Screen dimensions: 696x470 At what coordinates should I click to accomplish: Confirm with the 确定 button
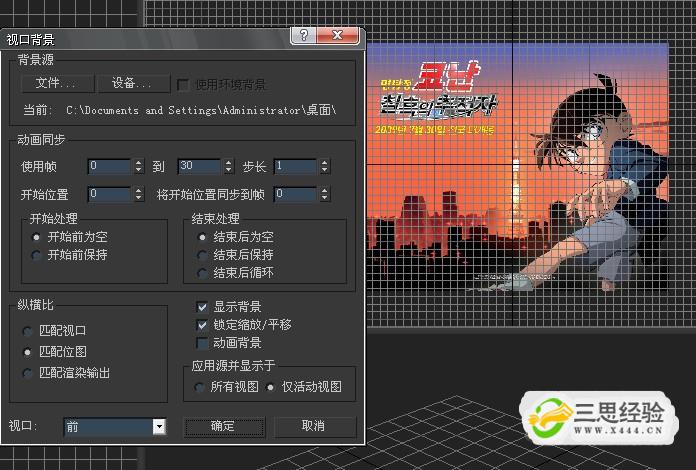[224, 427]
